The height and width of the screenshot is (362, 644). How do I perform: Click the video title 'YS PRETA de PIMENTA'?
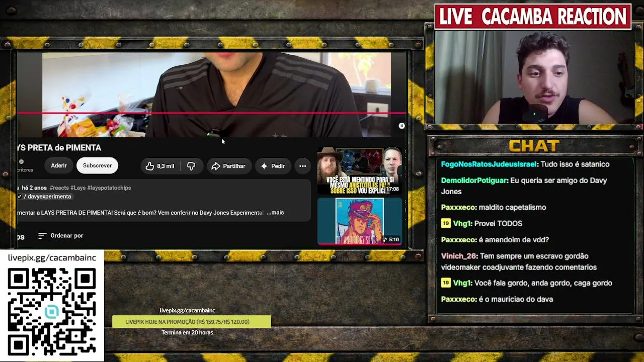click(x=59, y=148)
